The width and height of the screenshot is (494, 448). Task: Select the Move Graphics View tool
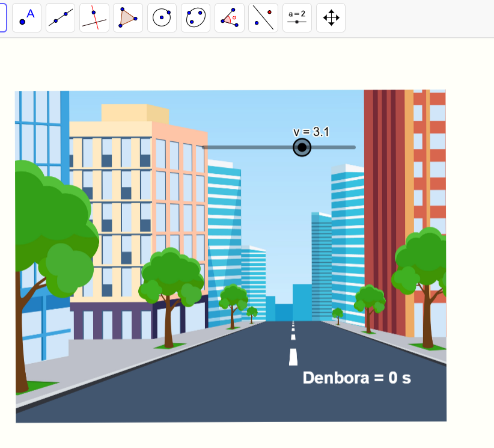(331, 17)
